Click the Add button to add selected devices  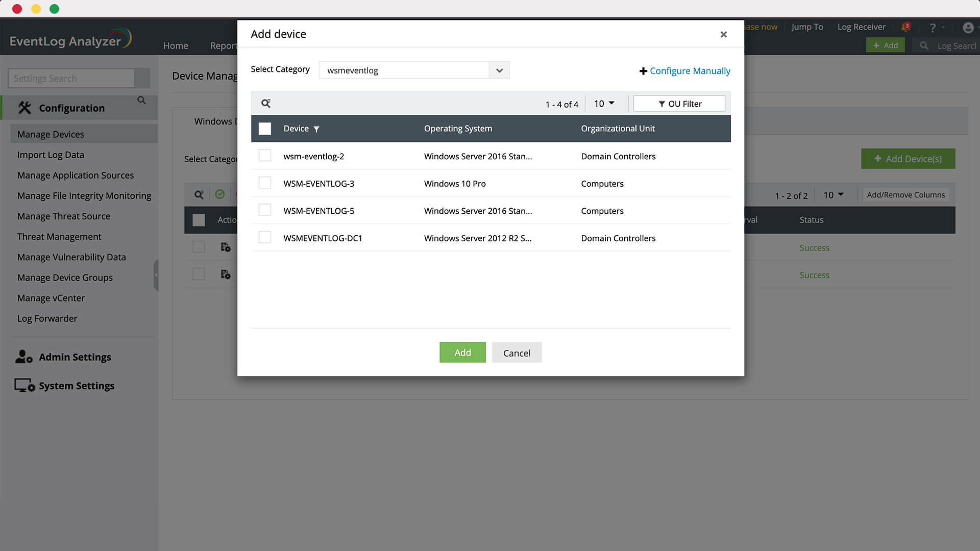(x=462, y=352)
